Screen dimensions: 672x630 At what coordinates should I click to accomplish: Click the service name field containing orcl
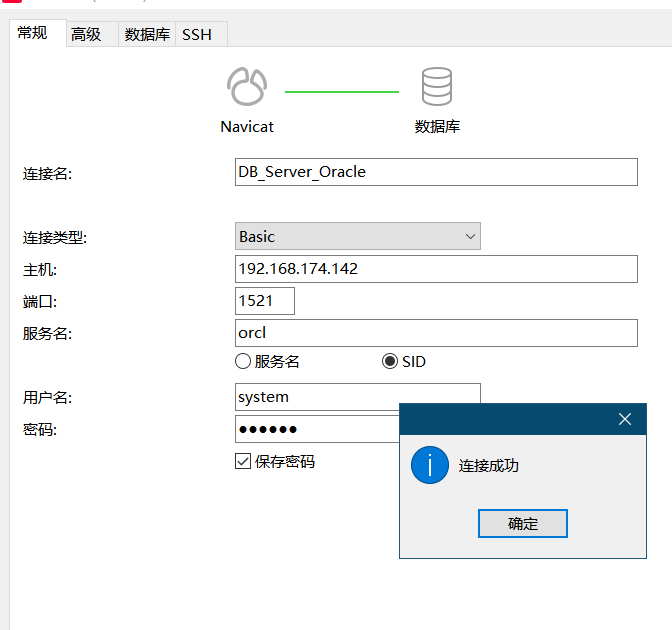click(x=435, y=333)
